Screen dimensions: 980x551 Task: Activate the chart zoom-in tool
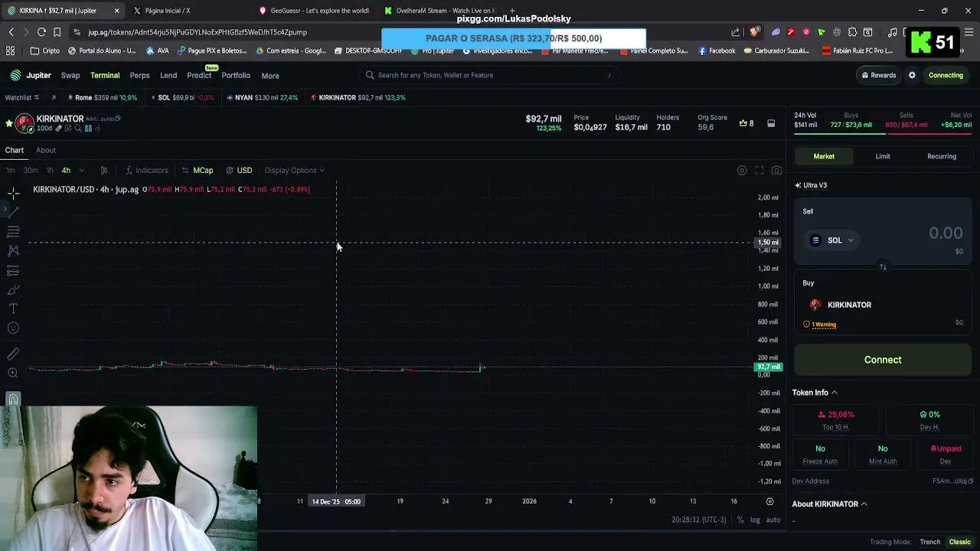(x=13, y=373)
